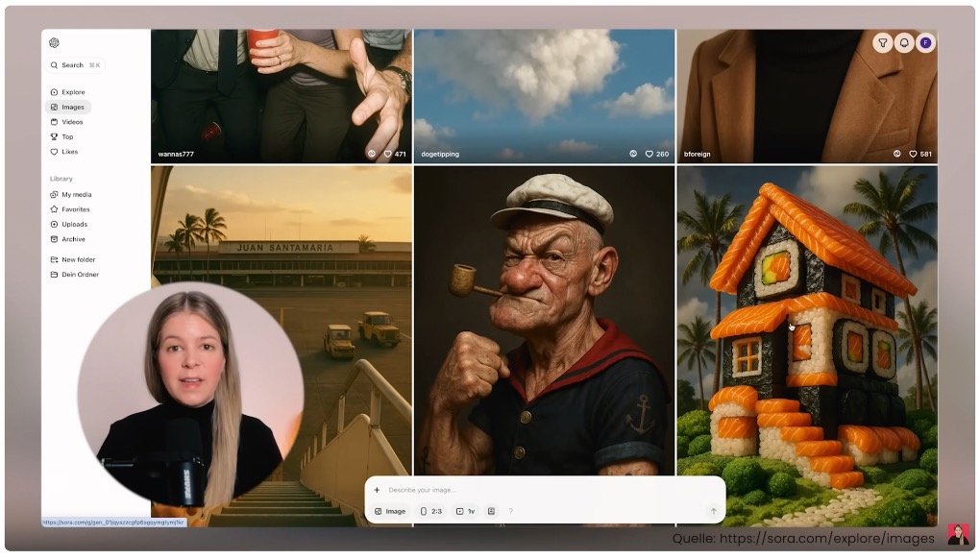Image resolution: width=980 pixels, height=559 pixels.
Task: Create a New folder in Library
Action: point(78,259)
